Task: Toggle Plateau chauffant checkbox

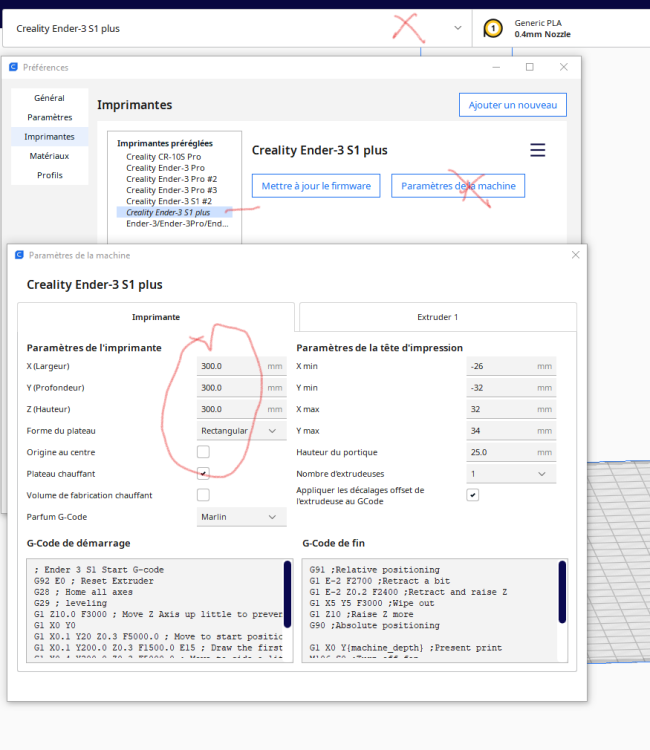Action: [203, 474]
